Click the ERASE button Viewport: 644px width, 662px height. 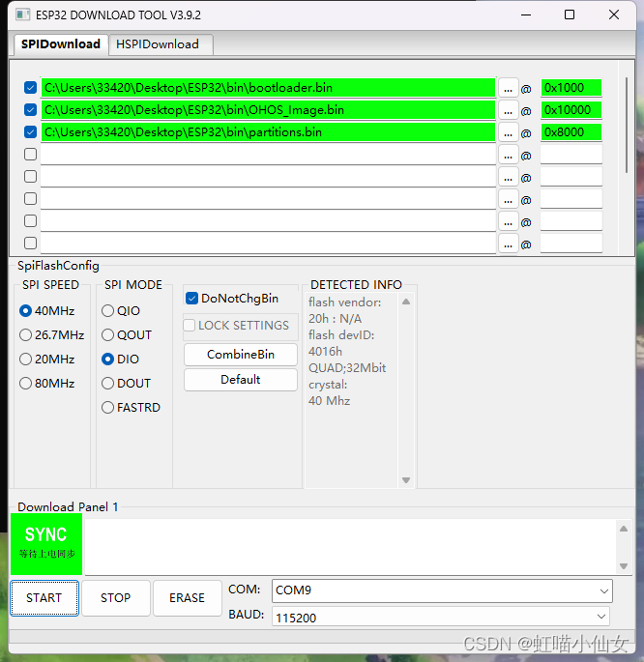pos(187,598)
